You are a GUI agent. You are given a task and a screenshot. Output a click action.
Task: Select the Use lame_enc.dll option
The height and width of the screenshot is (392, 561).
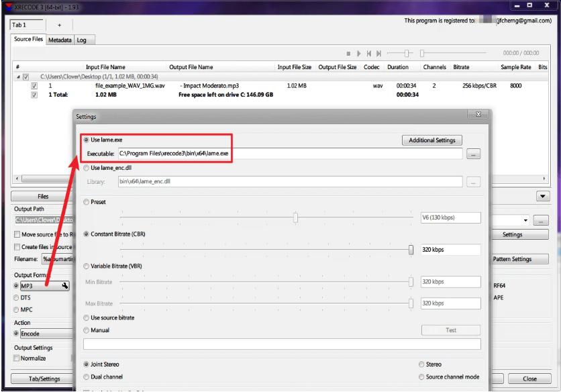tap(86, 168)
